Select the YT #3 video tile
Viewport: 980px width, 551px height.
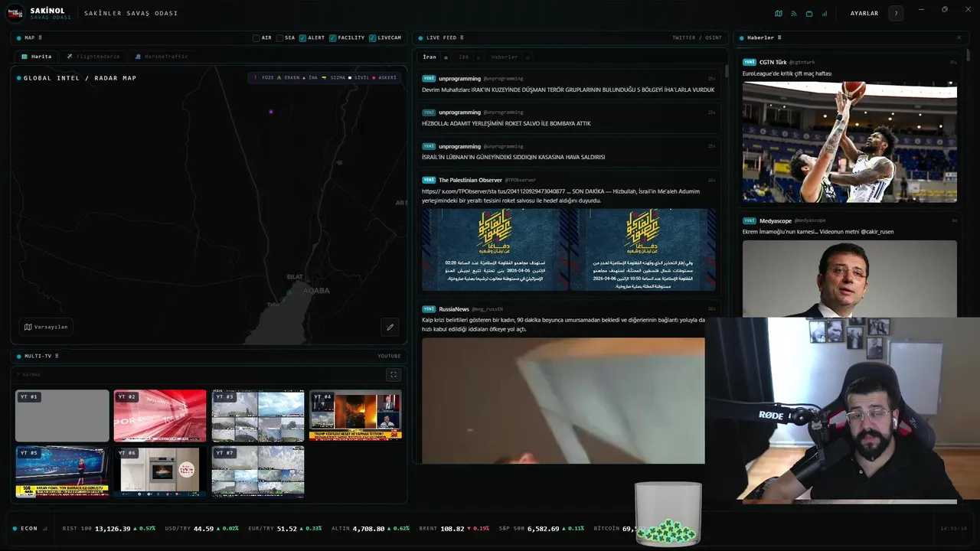point(258,416)
